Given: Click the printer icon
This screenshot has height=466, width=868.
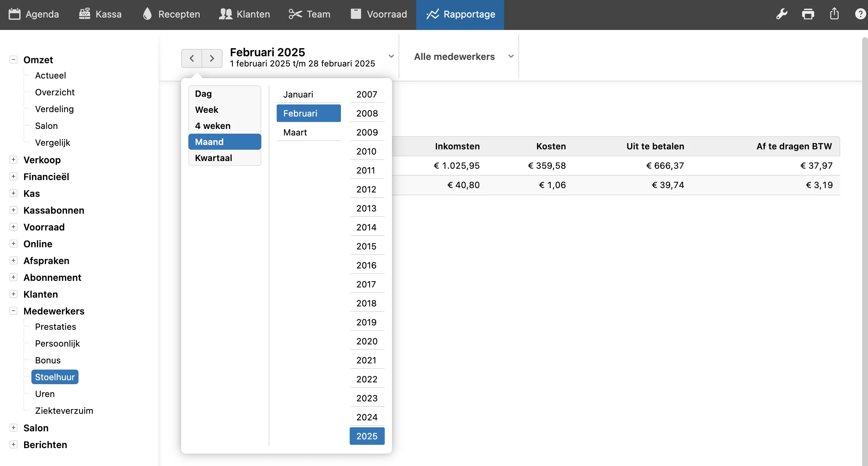Looking at the screenshot, I should [808, 14].
